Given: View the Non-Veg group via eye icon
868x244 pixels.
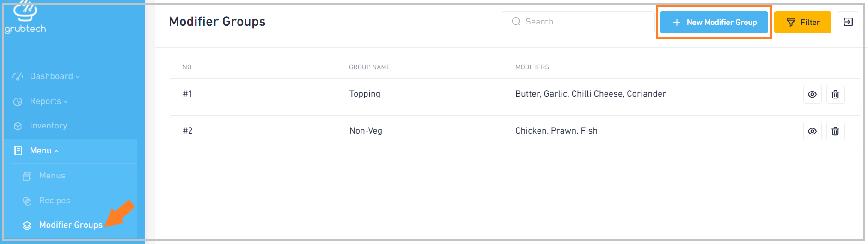Looking at the screenshot, I should 812,131.
